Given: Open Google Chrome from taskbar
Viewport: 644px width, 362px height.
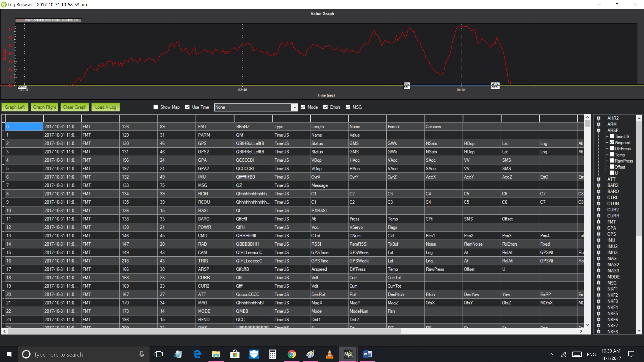Looking at the screenshot, I should point(291,354).
